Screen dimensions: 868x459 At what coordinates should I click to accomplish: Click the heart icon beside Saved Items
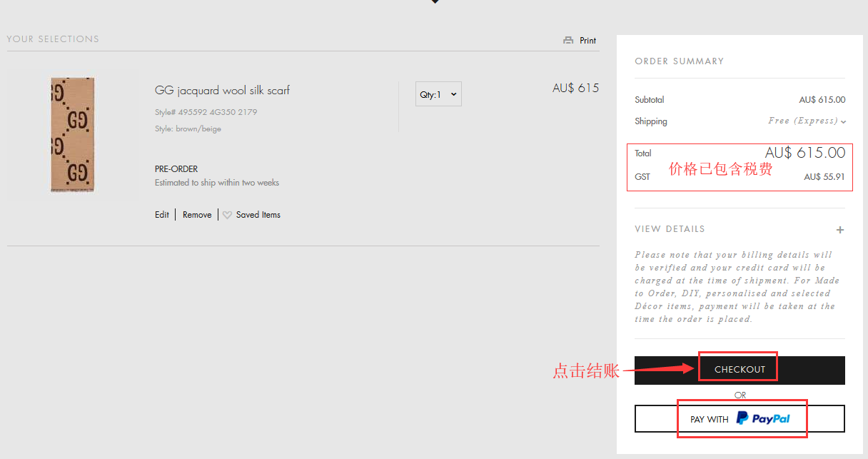(x=227, y=215)
